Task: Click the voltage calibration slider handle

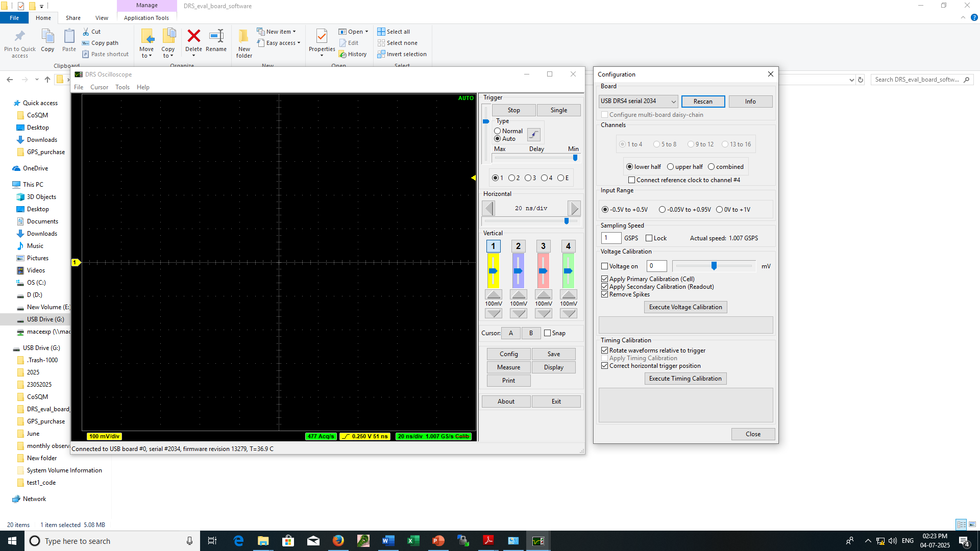Action: click(714, 266)
